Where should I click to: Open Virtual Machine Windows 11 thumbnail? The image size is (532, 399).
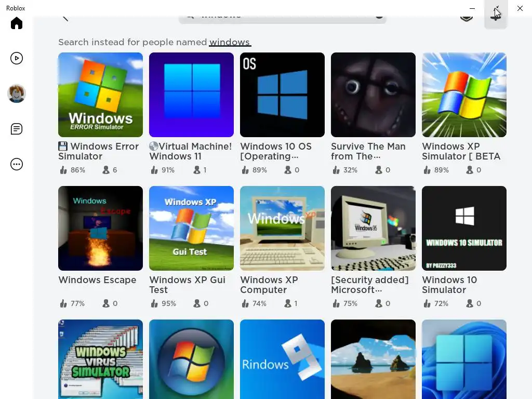[x=191, y=95]
